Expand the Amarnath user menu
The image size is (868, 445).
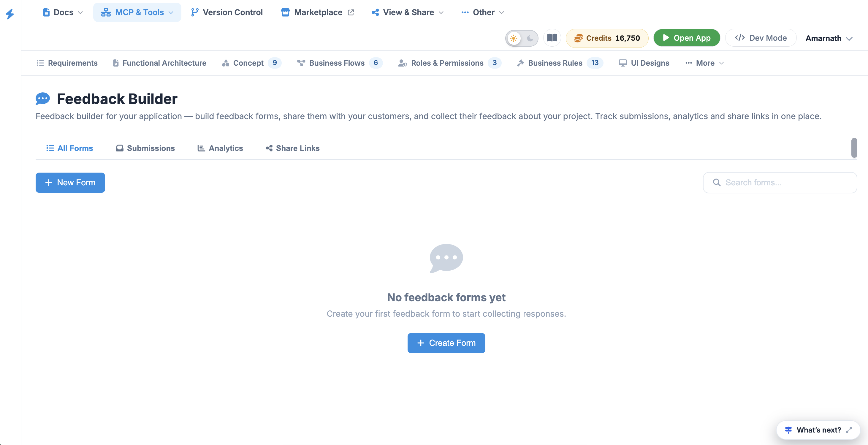tap(829, 38)
